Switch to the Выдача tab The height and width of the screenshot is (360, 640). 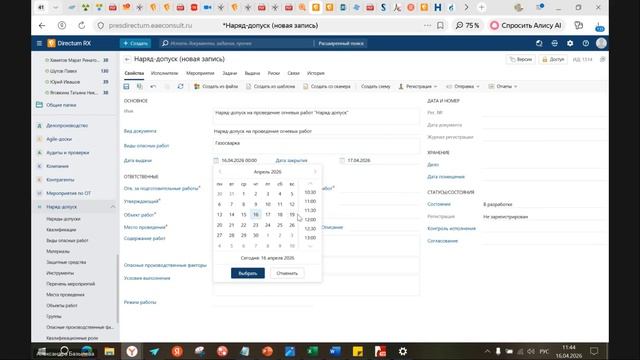point(252,73)
